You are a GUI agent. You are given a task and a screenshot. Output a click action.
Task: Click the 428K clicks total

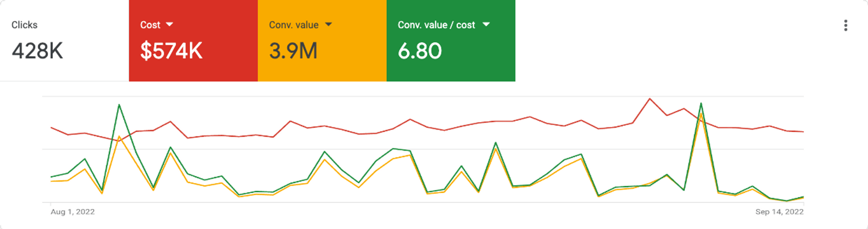coord(37,51)
